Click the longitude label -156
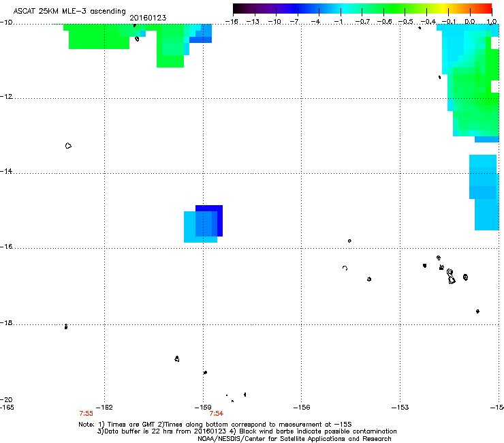 pos(302,408)
